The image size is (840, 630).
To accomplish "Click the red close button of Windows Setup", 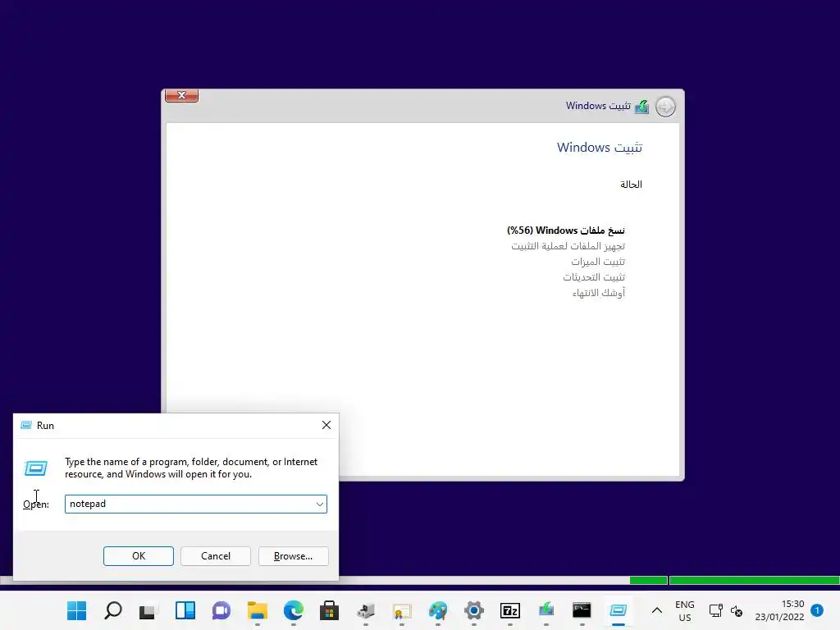I will [181, 95].
